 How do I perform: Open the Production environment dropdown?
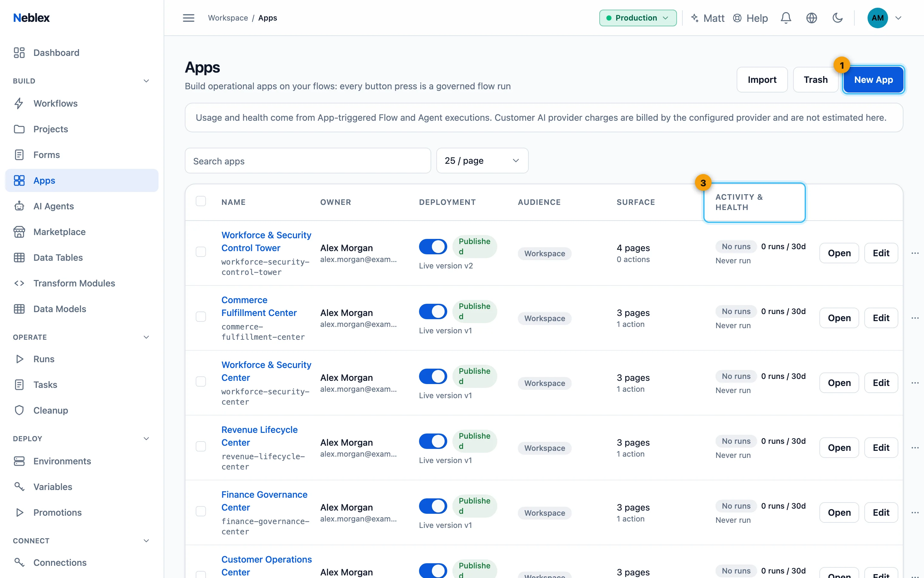637,18
